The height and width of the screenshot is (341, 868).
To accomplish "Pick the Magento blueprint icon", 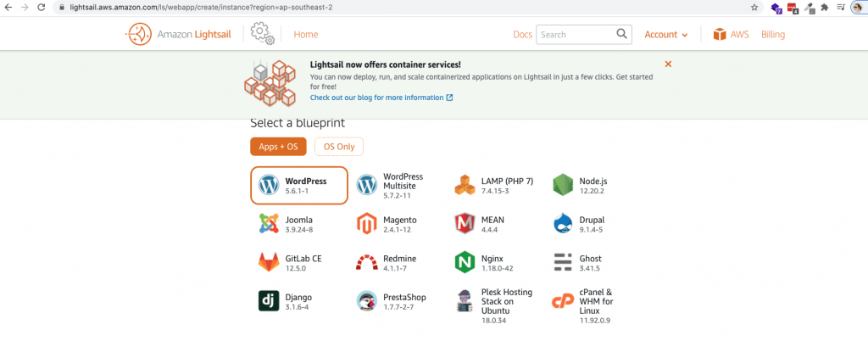I will click(366, 224).
